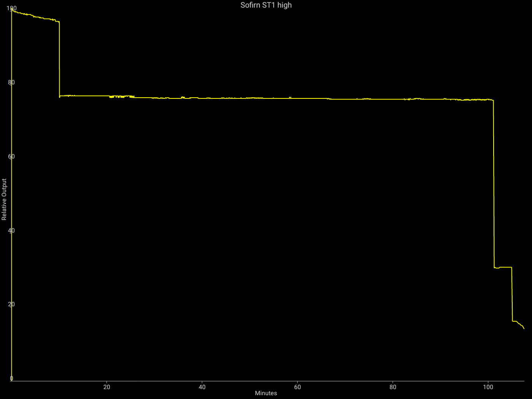
Task: Click the 60 tick on the Minutes axis
Action: click(298, 387)
